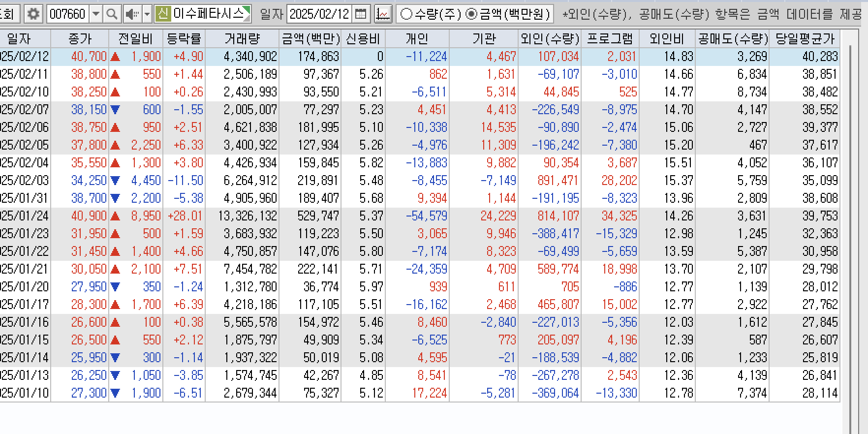
Task: Click the 기관 column header
Action: tap(484, 38)
